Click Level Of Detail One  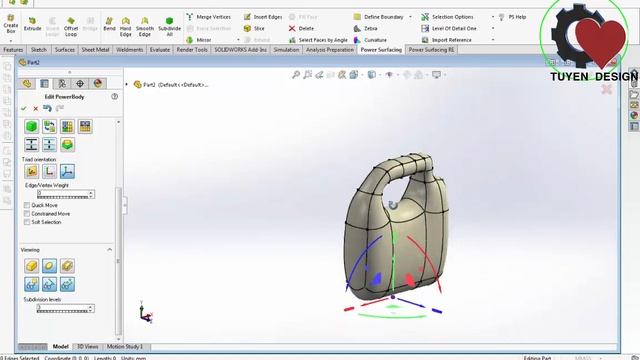449,29
